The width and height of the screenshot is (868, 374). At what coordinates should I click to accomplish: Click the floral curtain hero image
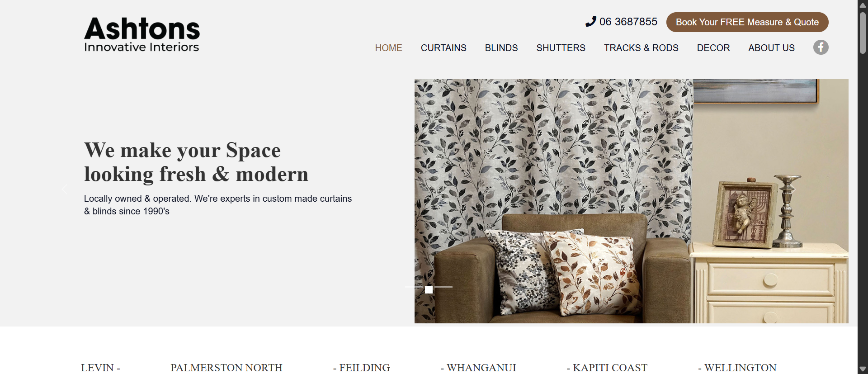(631, 201)
